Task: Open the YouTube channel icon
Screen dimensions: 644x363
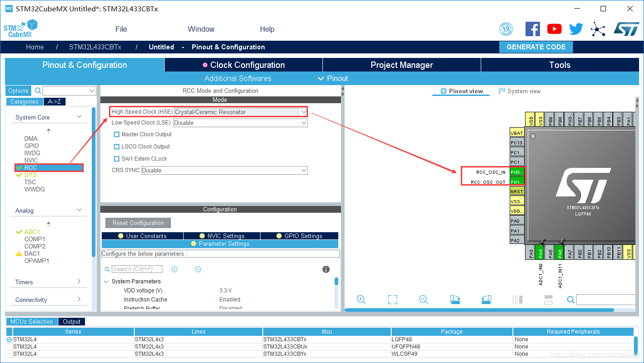Action: (554, 29)
